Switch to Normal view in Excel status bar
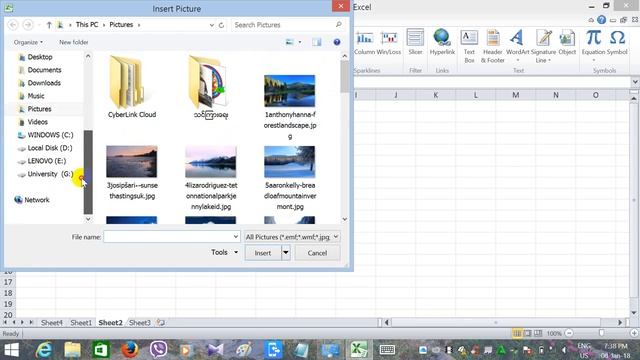Screen dimensions: 640x360 coord(517,333)
